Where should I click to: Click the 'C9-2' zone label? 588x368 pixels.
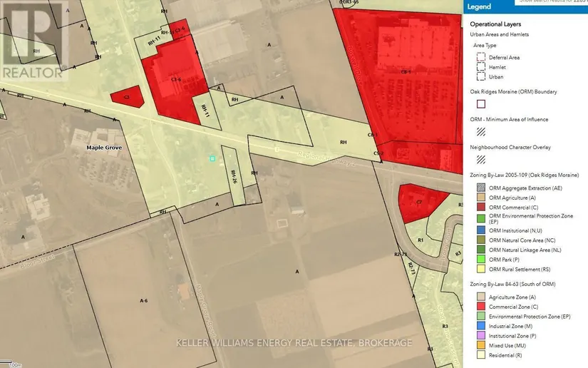(x=378, y=153)
